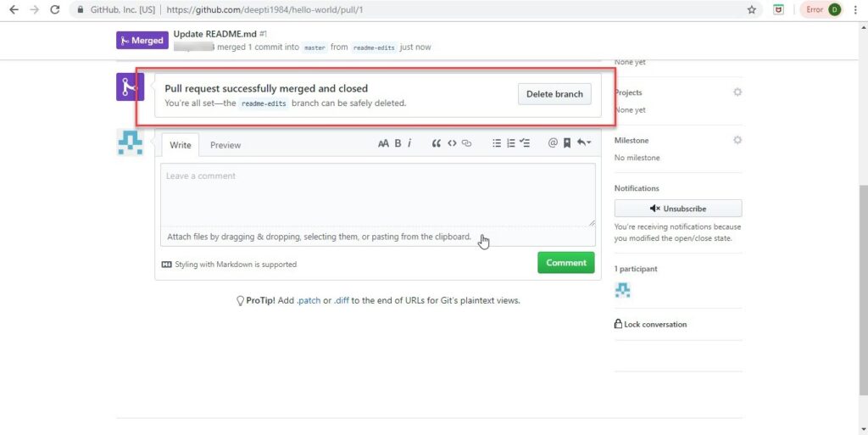The image size is (868, 435).
Task: Click the scrollbar down arrow
Action: (863, 429)
